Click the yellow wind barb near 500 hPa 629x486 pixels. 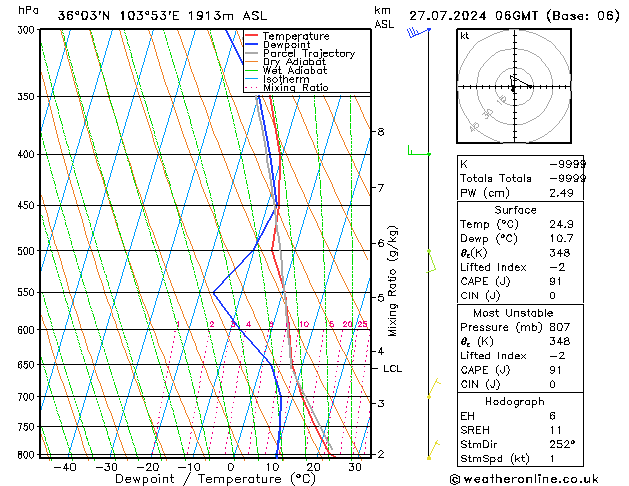[432, 261]
